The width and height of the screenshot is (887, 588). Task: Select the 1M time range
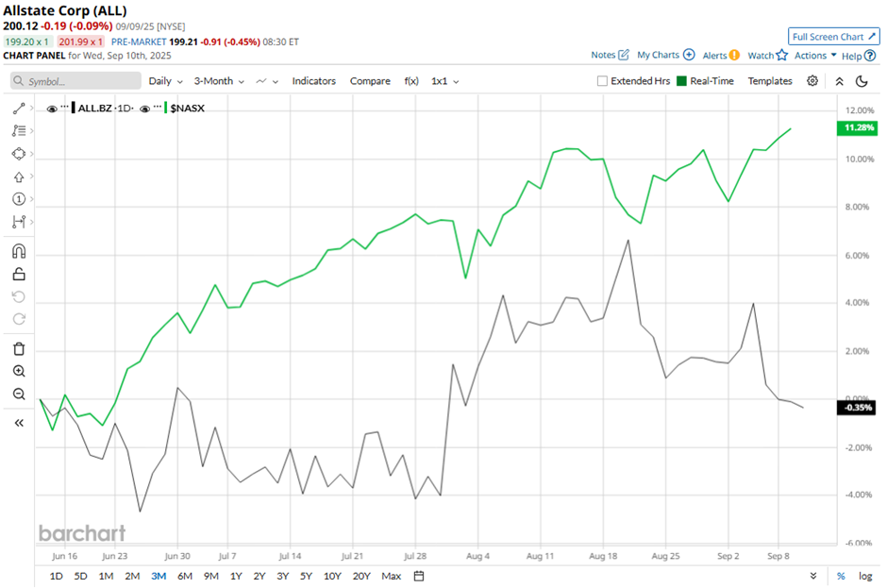click(x=106, y=576)
